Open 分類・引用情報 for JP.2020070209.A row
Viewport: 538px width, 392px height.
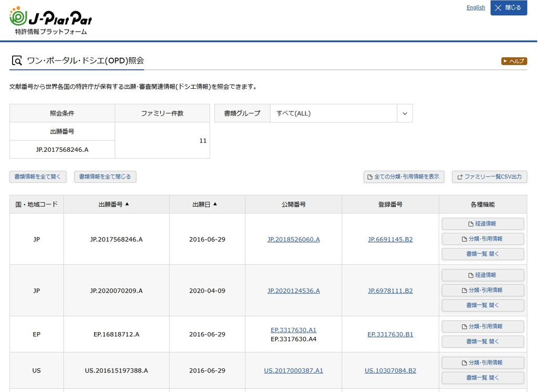point(483,291)
